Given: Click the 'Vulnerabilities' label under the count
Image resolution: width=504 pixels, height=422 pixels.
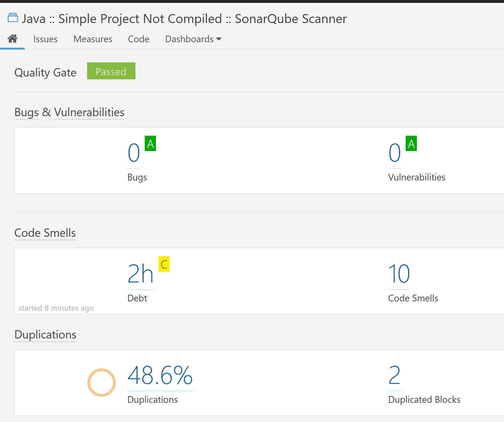Looking at the screenshot, I should (x=417, y=177).
